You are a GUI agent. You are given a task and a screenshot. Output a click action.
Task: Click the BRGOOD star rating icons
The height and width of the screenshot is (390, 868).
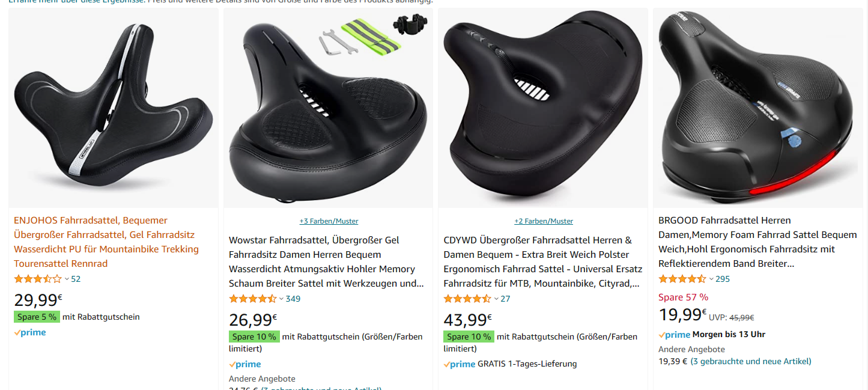coord(682,279)
